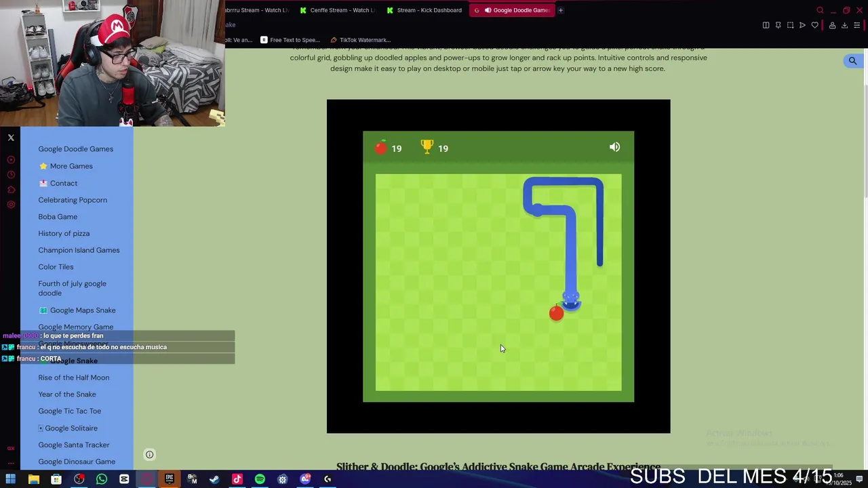Open the Google Maps Snake link
The width and height of the screenshot is (868, 488).
77,310
